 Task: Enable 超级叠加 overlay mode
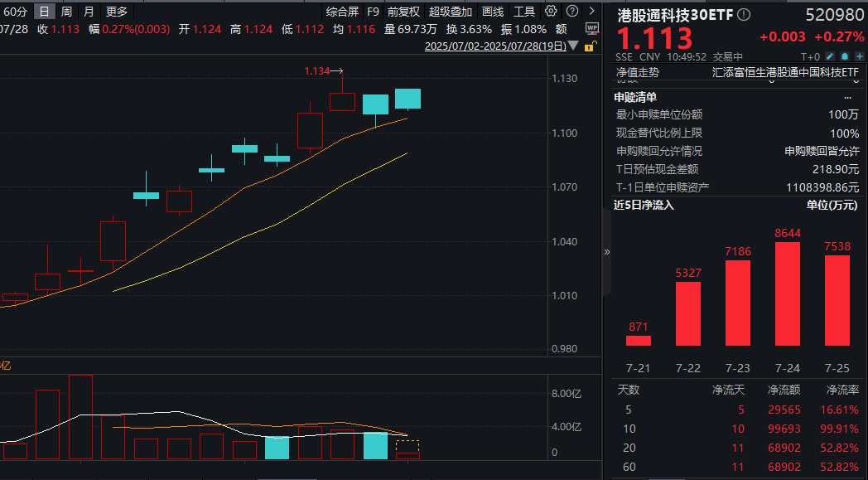point(448,12)
